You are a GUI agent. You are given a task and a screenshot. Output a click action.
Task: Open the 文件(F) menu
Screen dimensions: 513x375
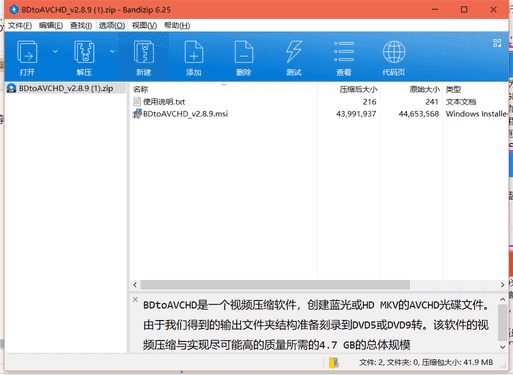(x=20, y=26)
